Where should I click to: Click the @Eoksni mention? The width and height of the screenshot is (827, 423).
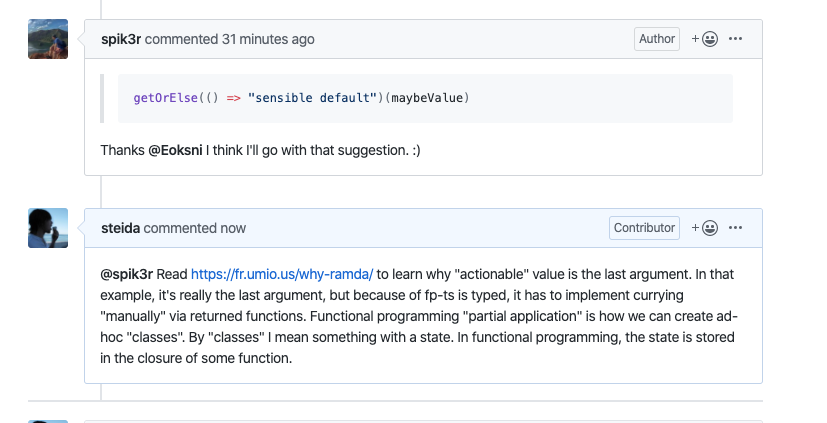[177, 150]
